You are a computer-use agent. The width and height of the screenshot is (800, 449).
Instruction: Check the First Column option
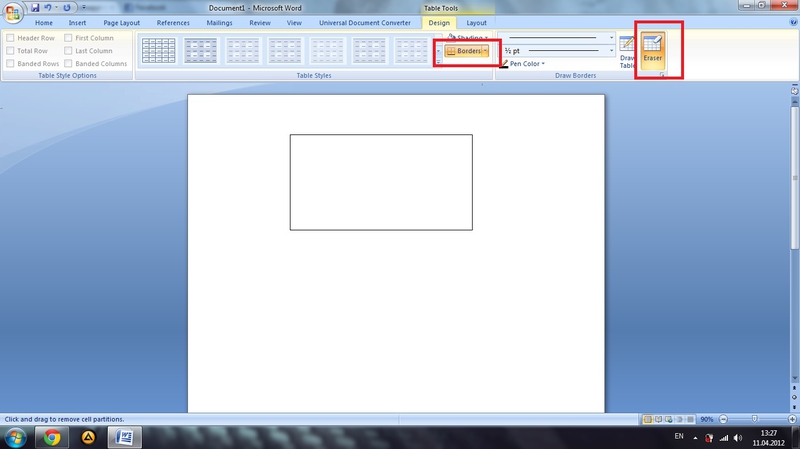[x=69, y=38]
